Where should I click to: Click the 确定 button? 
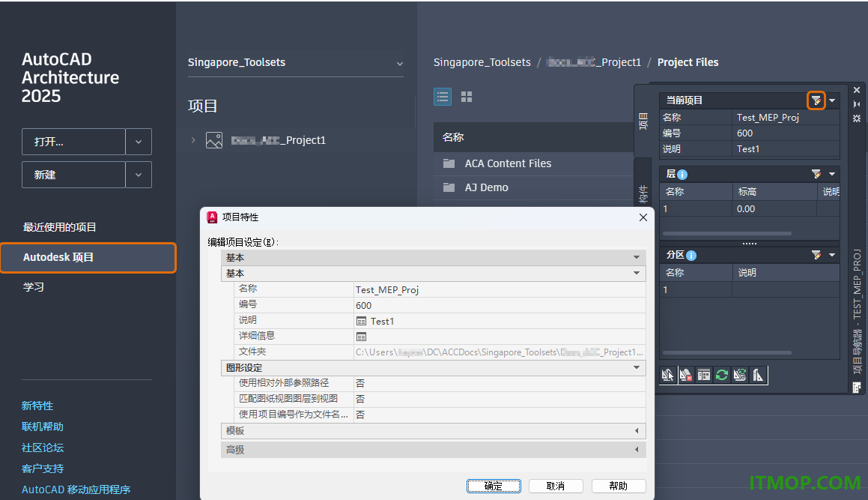pyautogui.click(x=494, y=487)
